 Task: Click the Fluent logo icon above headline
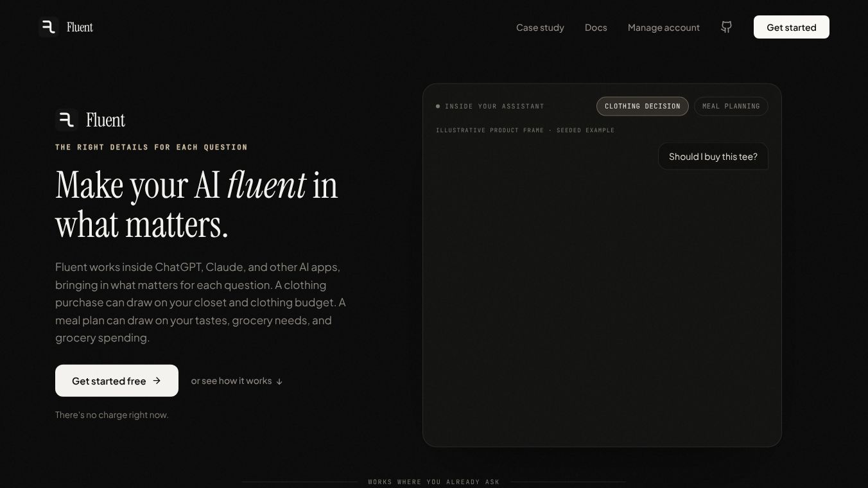(x=67, y=119)
